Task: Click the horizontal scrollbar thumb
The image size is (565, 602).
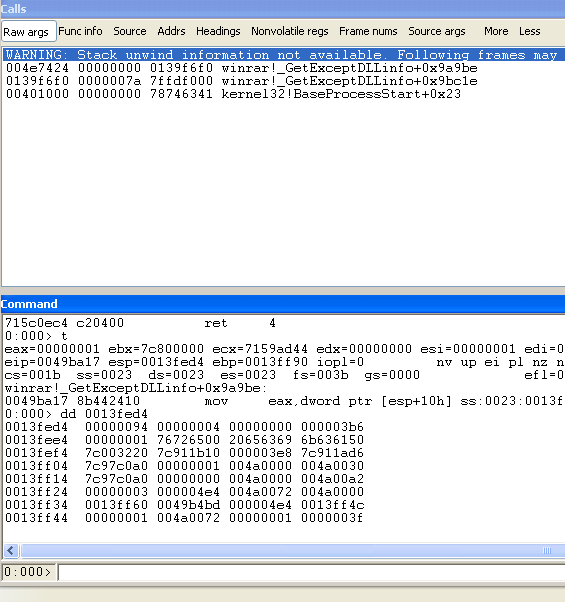Action: click(292, 551)
